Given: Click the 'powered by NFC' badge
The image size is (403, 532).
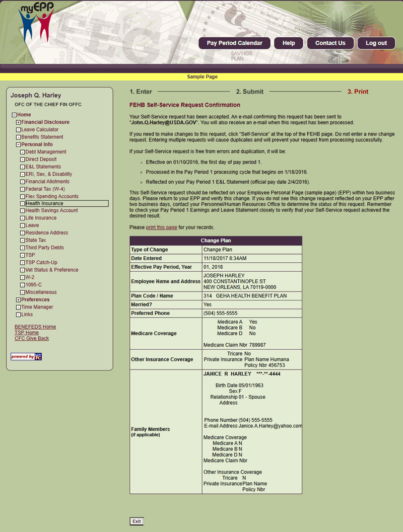Looking at the screenshot, I should coord(26,356).
